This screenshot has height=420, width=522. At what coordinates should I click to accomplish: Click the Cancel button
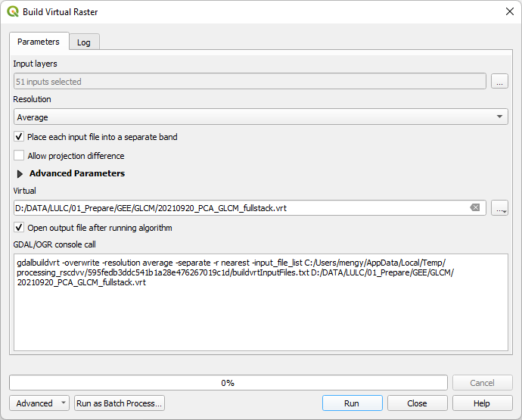tap(482, 383)
